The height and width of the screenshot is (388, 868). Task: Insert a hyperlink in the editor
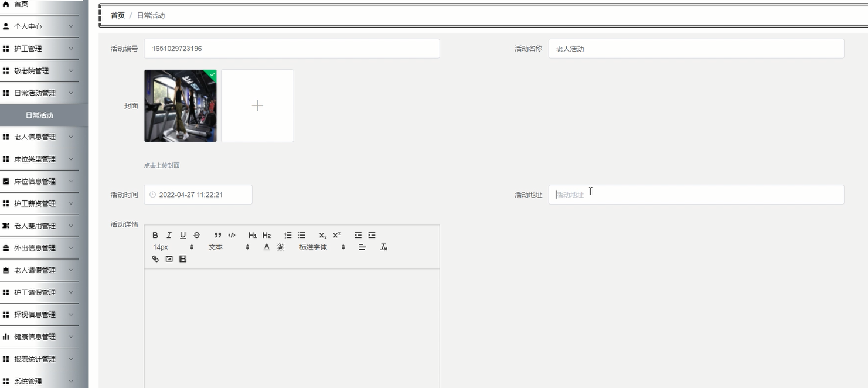(x=155, y=259)
